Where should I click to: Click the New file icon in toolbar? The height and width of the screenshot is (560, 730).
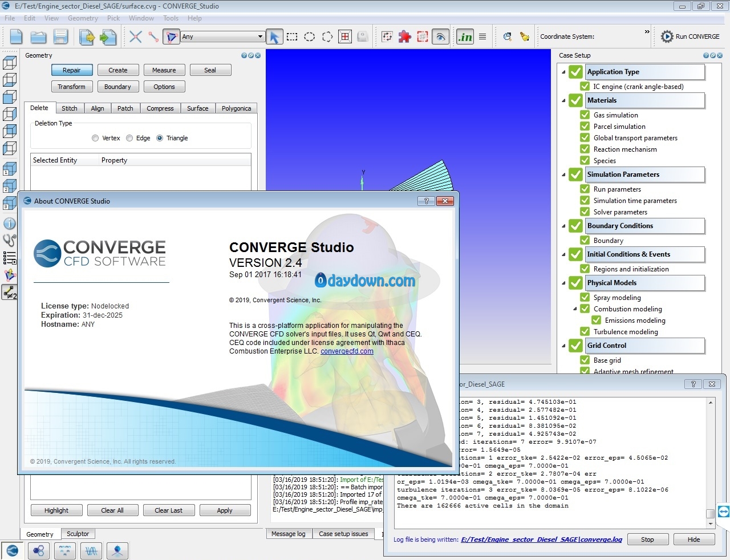pyautogui.click(x=16, y=37)
